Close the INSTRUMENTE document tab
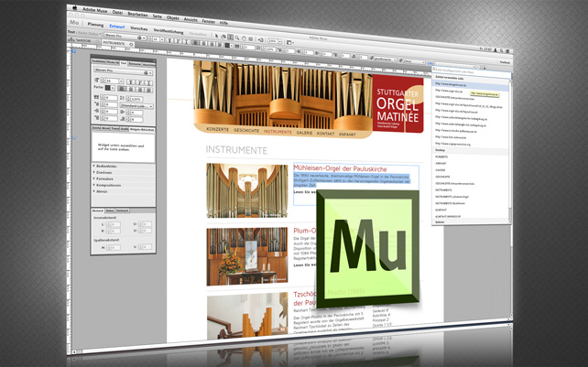 131,44
